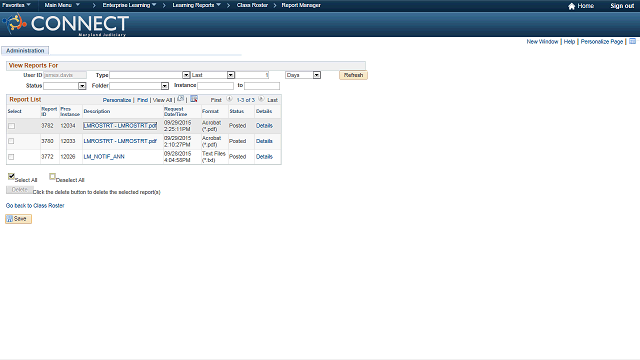Check the Select All box
Viewport: 640px width, 360px height.
[11, 176]
